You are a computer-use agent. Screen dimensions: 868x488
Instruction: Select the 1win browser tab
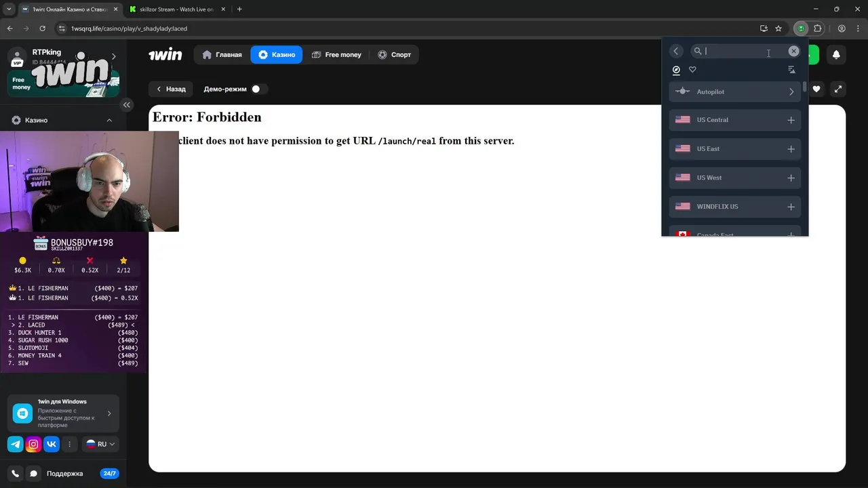click(70, 9)
